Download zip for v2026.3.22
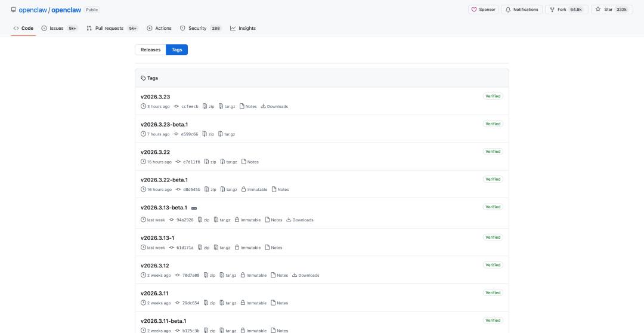 coord(210,162)
